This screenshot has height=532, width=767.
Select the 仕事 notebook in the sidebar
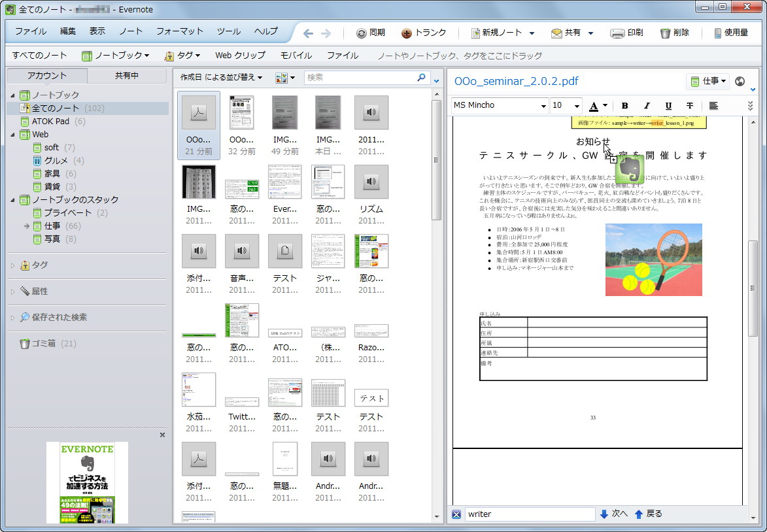click(x=56, y=226)
